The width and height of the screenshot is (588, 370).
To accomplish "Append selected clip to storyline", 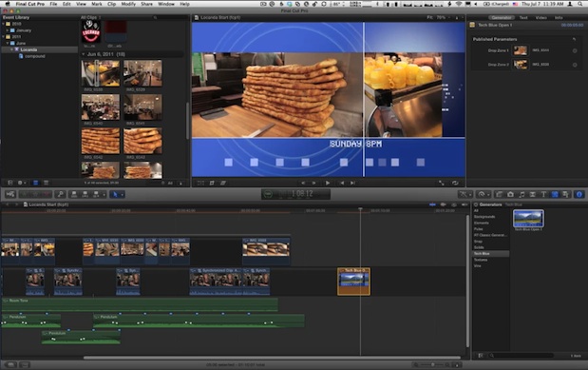I will (x=96, y=194).
